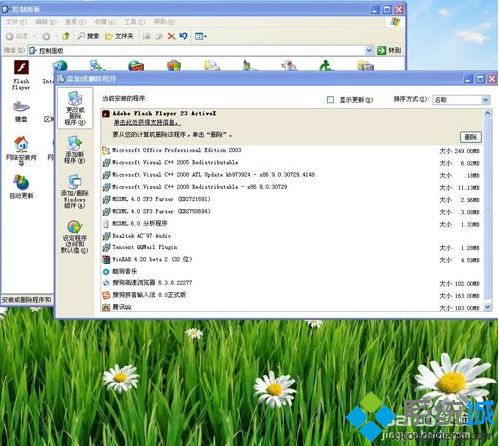Viewport: 499px width, 446px height.
Task: Toggle 显示更新 checkbox
Action: coord(330,100)
